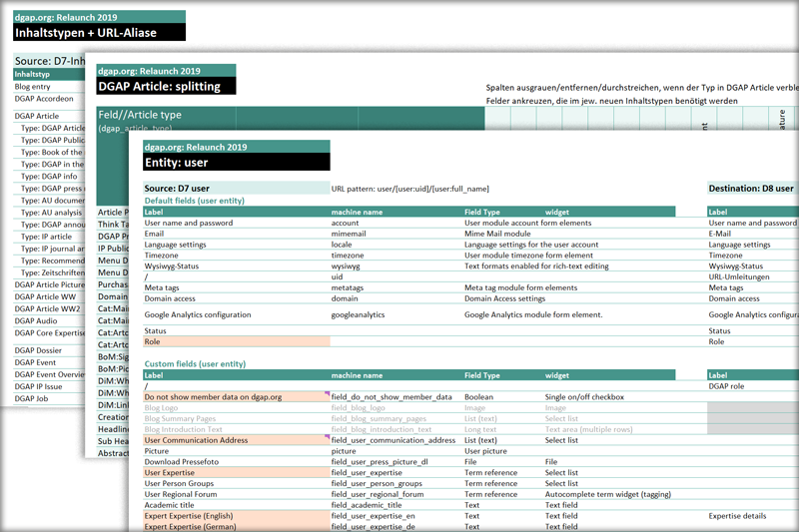
Task: Click the 'wysiwyg' machine name cell
Action: (346, 266)
